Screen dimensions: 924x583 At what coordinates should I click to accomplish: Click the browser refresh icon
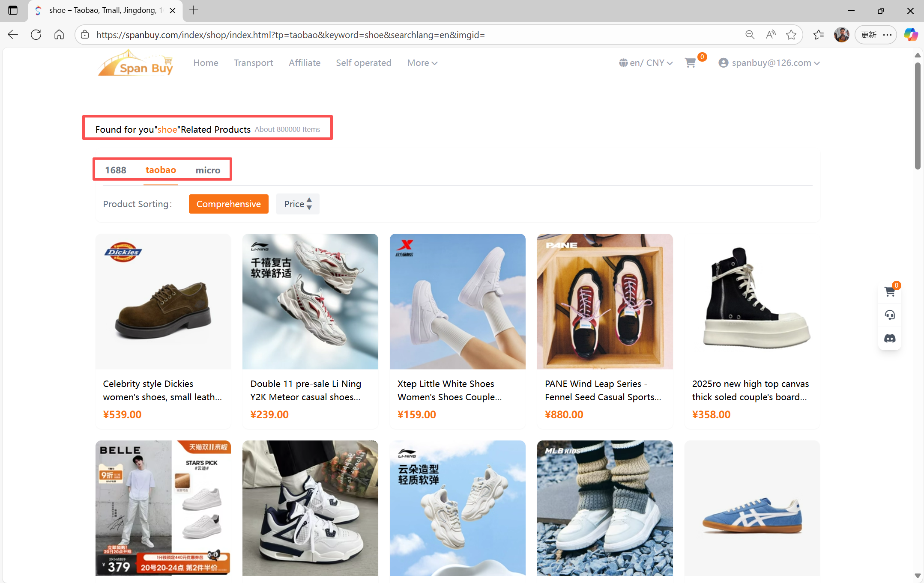click(x=36, y=35)
